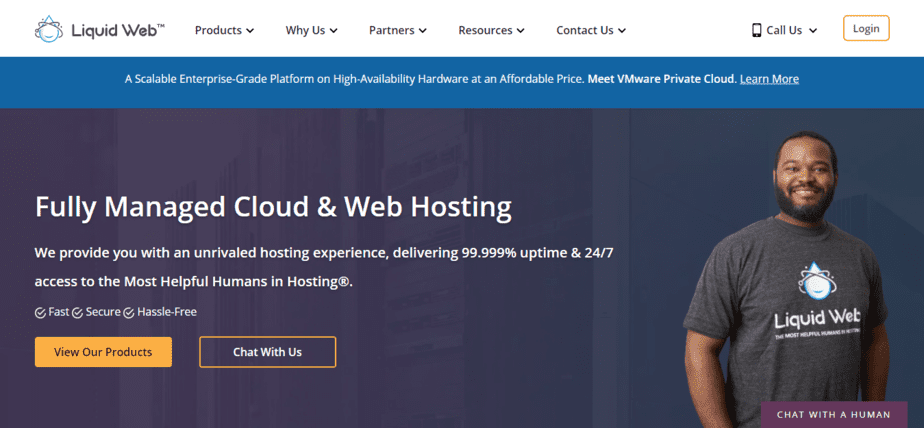Click the Liquid Web wordmark text

click(x=118, y=30)
